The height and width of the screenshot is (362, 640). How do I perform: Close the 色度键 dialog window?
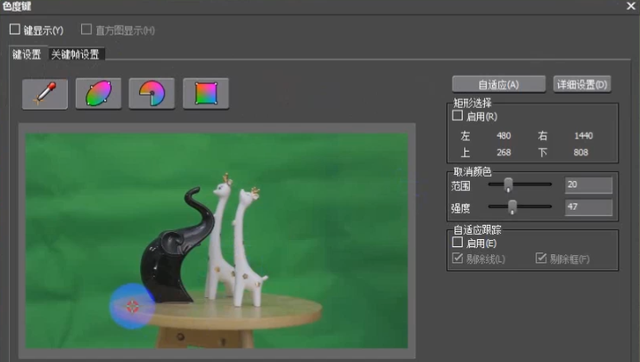pyautogui.click(x=631, y=6)
